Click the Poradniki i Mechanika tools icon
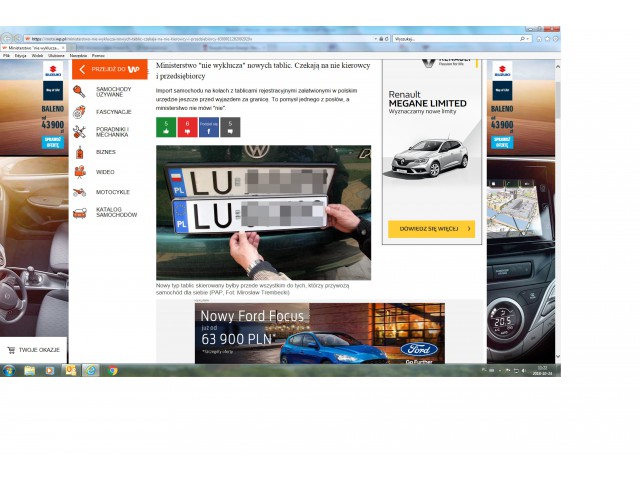 tap(79, 132)
